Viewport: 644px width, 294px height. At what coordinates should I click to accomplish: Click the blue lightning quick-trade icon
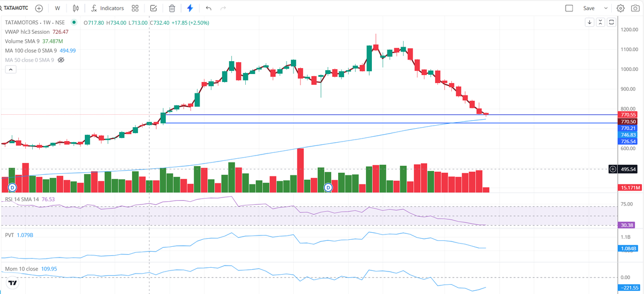pyautogui.click(x=190, y=8)
